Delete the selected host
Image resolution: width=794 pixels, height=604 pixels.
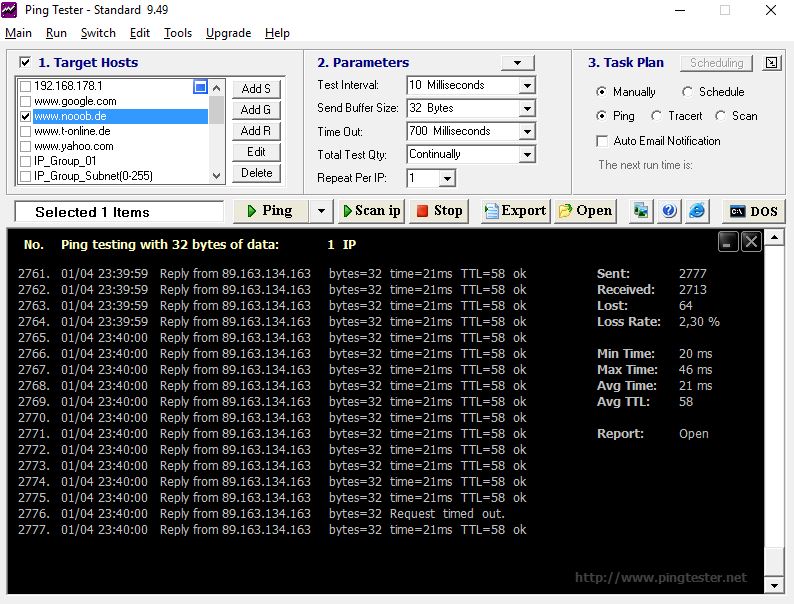[256, 173]
